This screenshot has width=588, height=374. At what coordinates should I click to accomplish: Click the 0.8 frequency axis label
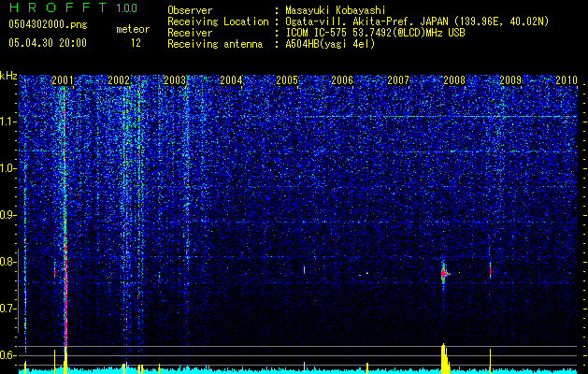click(8, 262)
